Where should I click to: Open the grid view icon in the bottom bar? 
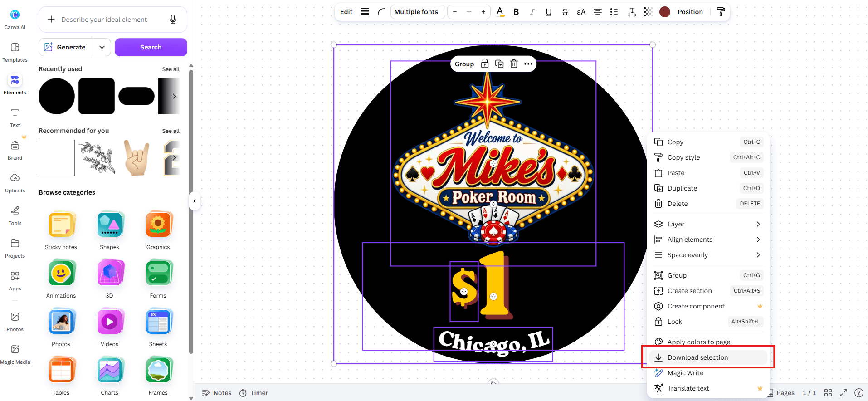(828, 393)
